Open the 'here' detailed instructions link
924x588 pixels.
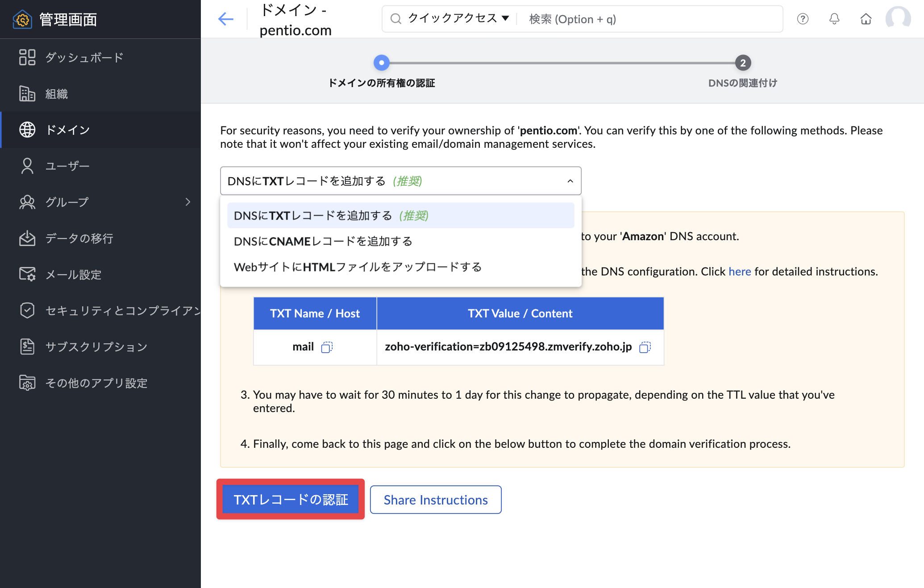[740, 271]
